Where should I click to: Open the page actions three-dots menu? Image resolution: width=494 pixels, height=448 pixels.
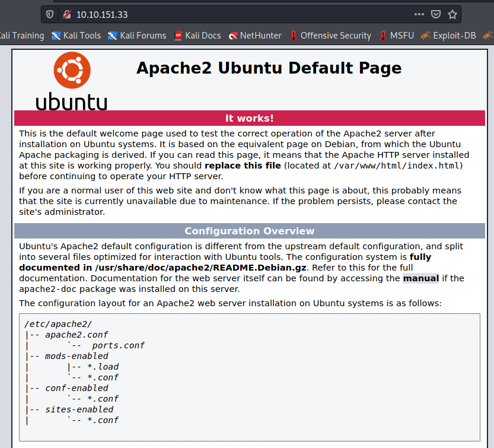[419, 14]
